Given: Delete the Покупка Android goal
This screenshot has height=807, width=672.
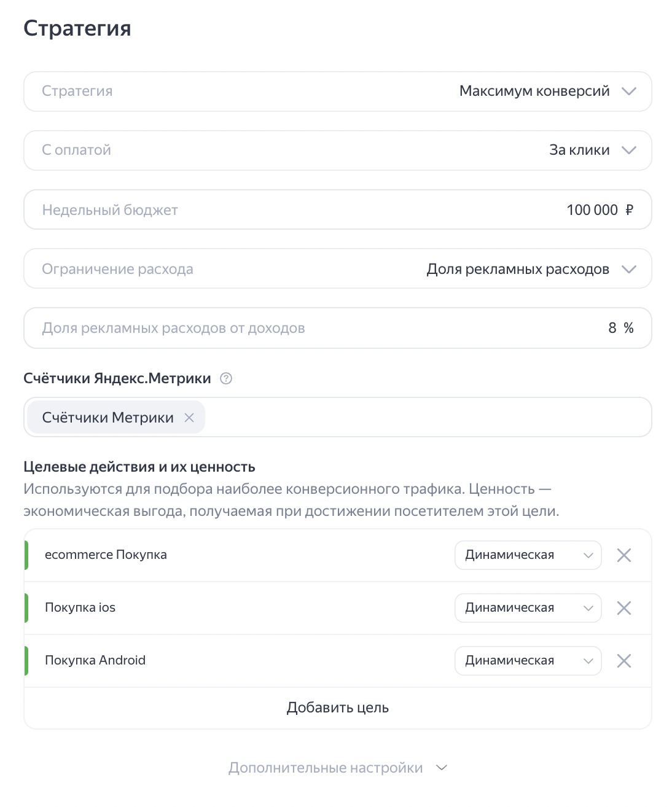Looking at the screenshot, I should click(x=623, y=661).
